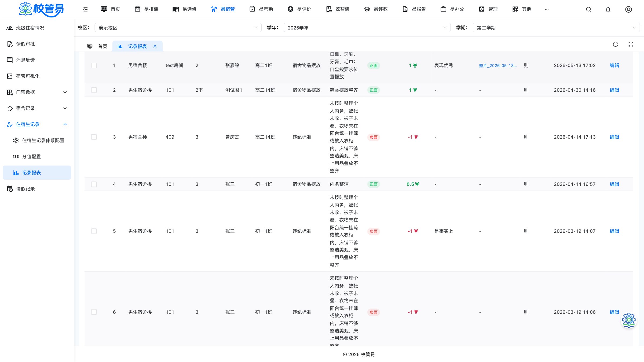
Task: Open 分值配置 in sidebar
Action: coord(37,157)
